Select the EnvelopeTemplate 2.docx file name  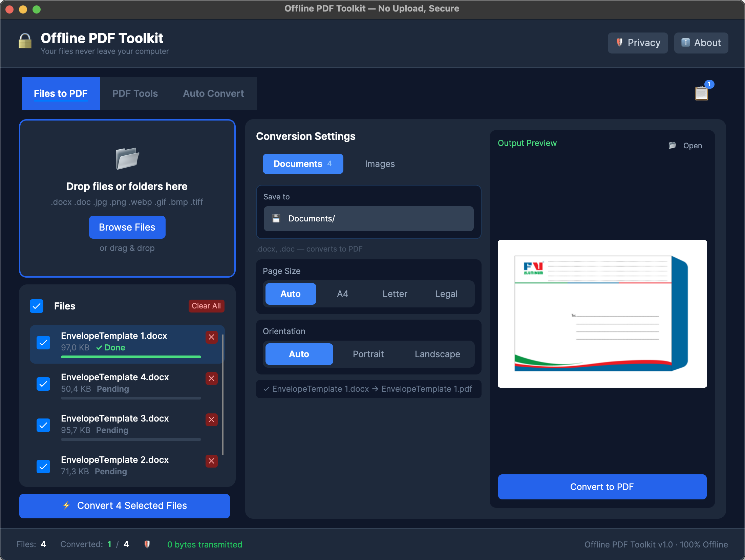click(x=115, y=460)
